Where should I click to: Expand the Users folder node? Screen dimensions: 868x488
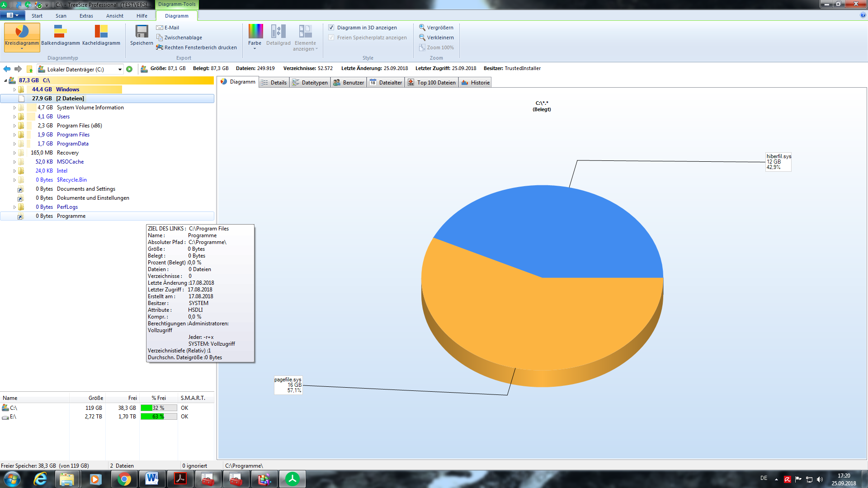coord(14,117)
